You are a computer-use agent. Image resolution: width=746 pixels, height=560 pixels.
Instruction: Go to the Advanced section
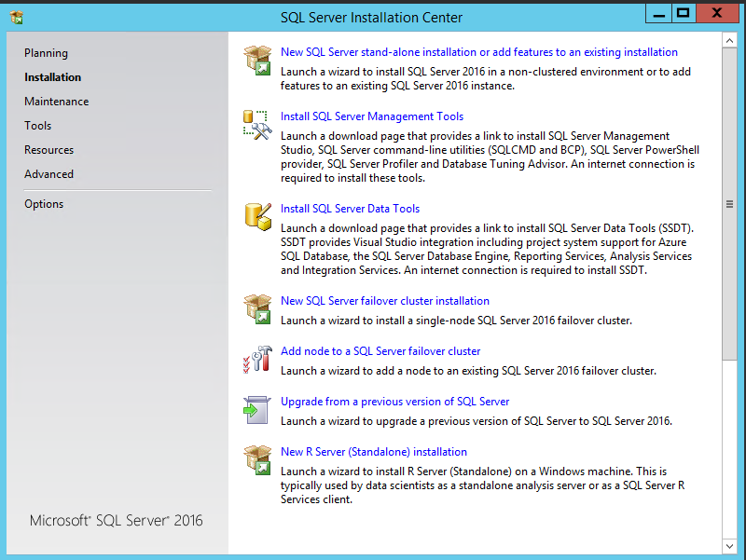48,173
